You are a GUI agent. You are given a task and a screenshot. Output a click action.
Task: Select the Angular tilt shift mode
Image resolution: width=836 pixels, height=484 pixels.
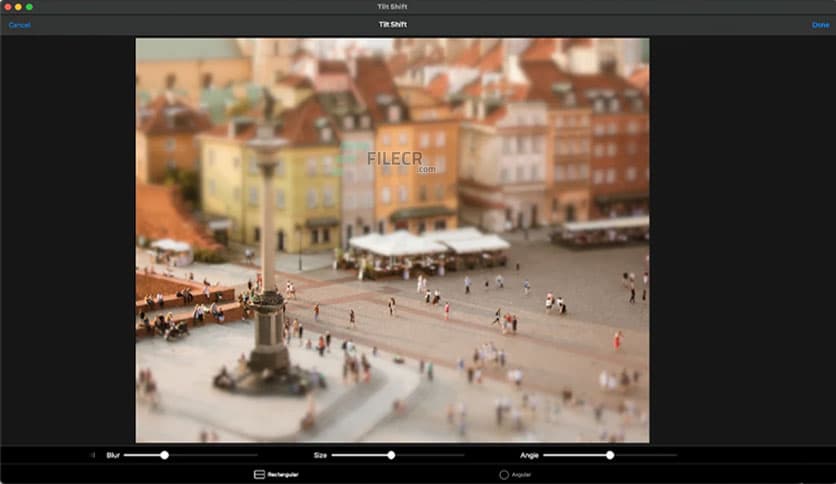(x=515, y=474)
